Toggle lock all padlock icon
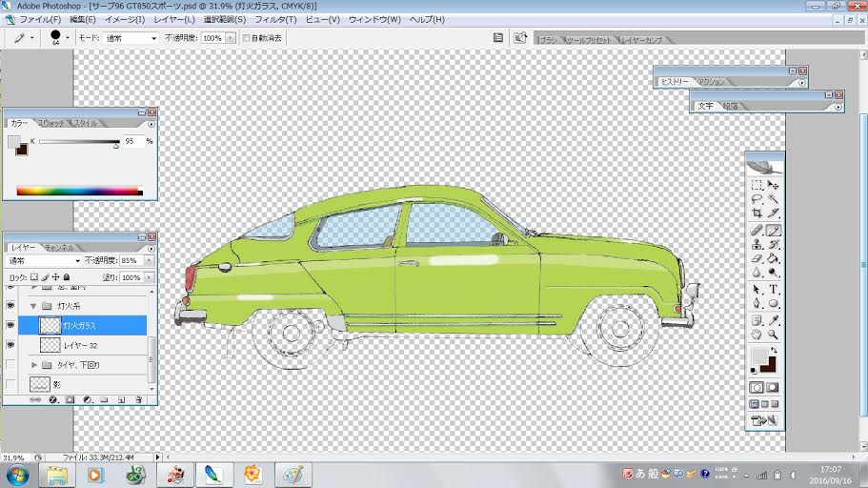 [67, 277]
